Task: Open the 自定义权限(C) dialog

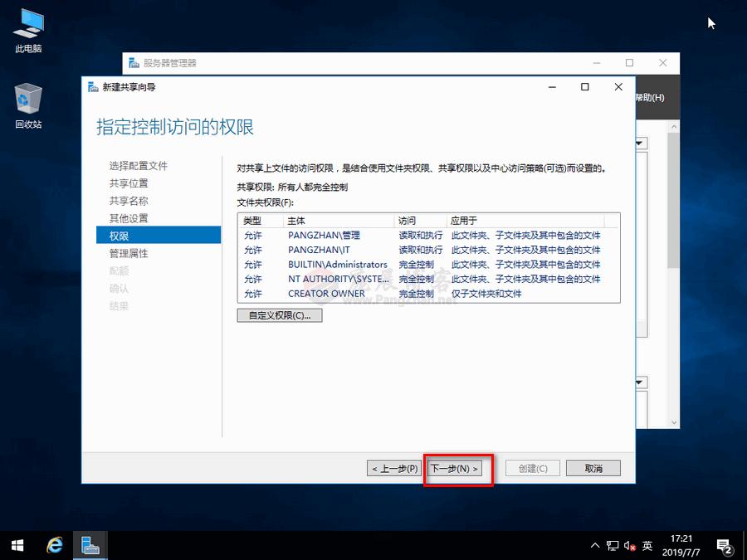Action: (279, 314)
